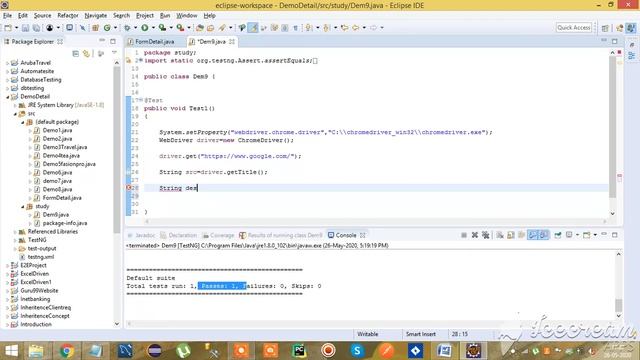
Task: Close the Dem9.java editor tab
Action: 232,42
